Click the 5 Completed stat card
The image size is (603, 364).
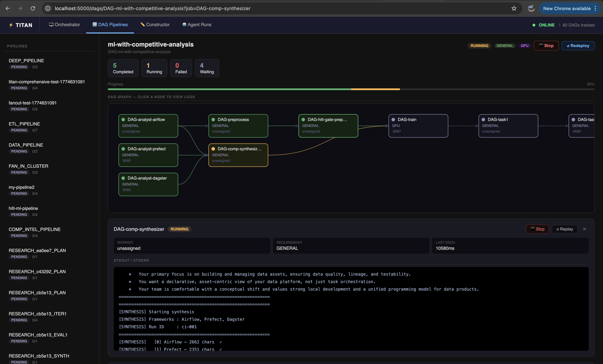click(x=123, y=68)
